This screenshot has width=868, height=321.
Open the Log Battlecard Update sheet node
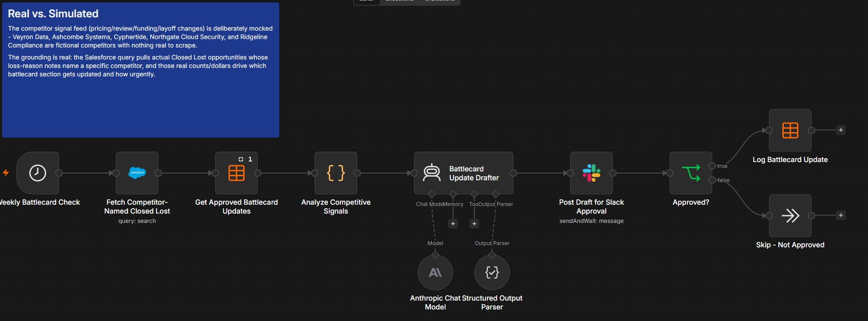(790, 131)
